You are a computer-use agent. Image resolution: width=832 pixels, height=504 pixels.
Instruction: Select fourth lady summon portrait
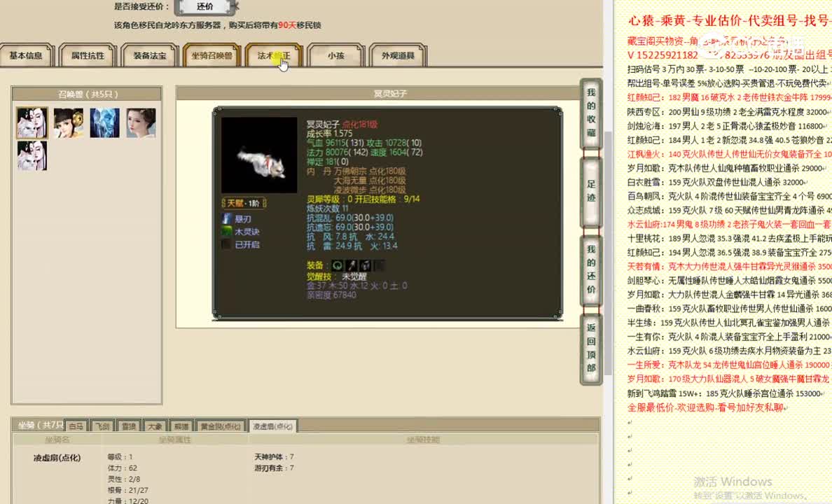pyautogui.click(x=141, y=122)
